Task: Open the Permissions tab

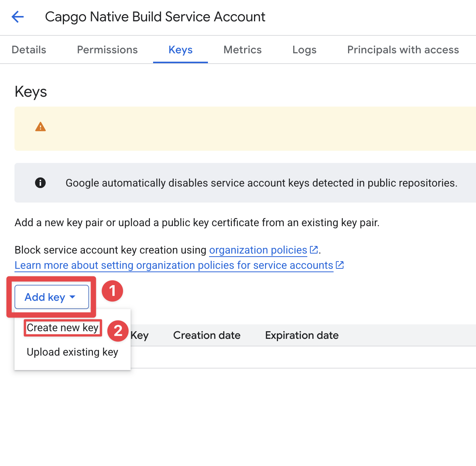Action: [x=107, y=49]
